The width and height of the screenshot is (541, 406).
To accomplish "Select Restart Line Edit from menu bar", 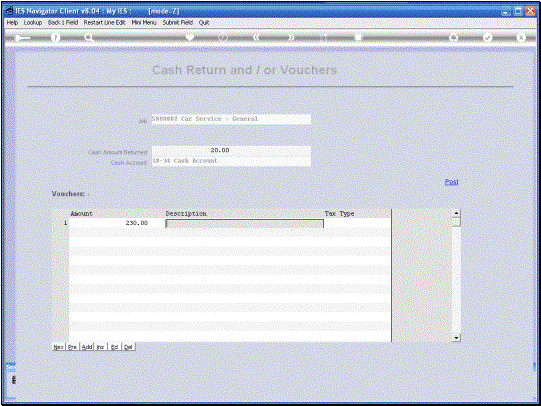I will point(104,22).
